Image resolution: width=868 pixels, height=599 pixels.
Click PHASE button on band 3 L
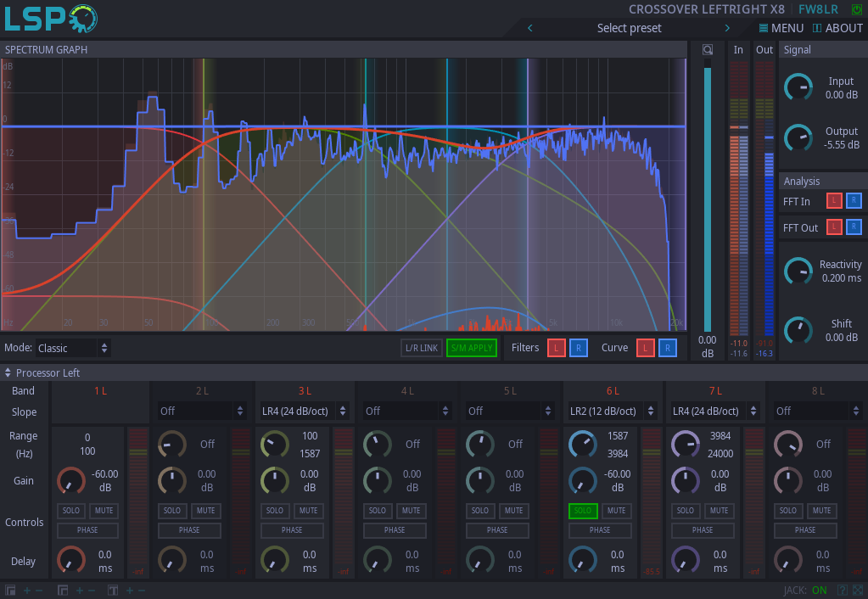click(x=292, y=530)
